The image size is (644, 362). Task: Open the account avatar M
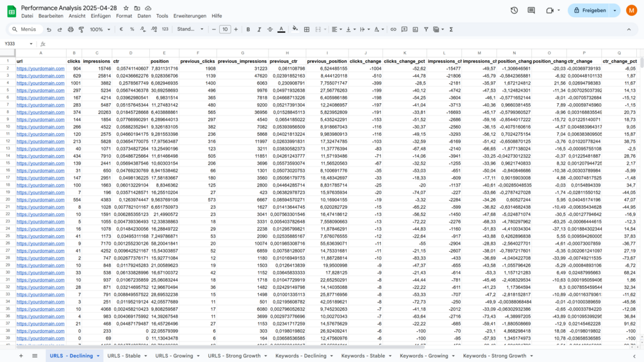[631, 11]
